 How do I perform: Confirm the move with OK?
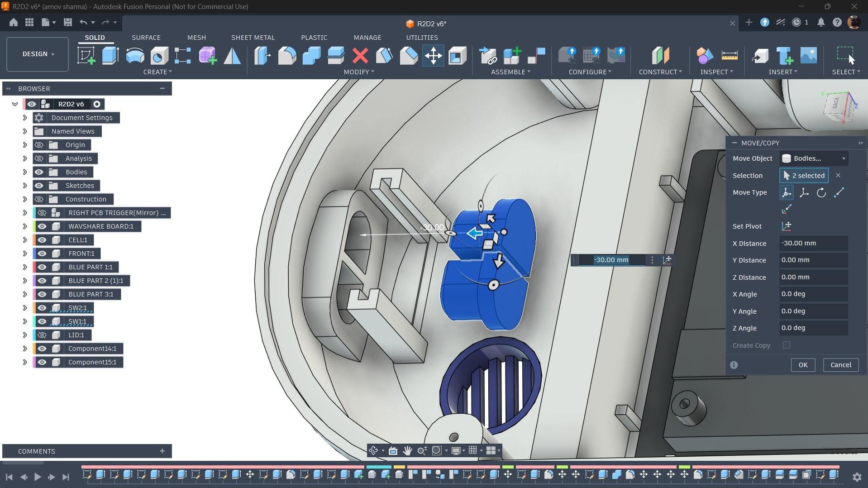tap(803, 365)
